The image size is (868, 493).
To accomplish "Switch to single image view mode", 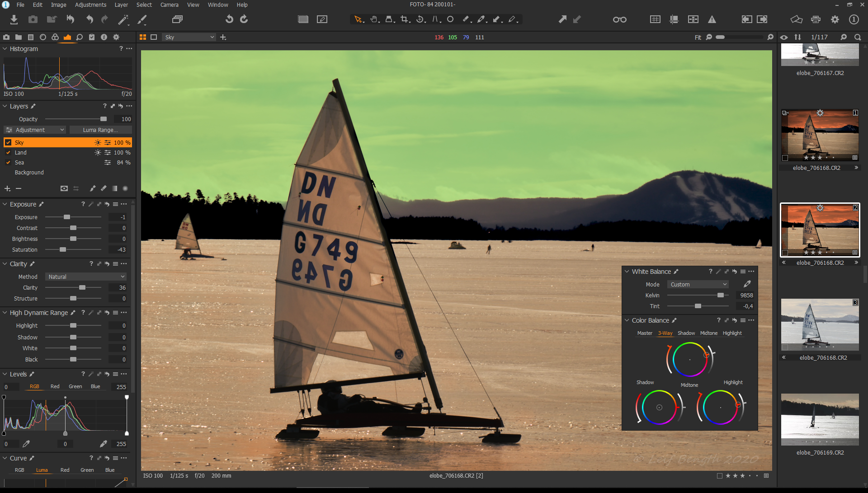I will point(154,37).
